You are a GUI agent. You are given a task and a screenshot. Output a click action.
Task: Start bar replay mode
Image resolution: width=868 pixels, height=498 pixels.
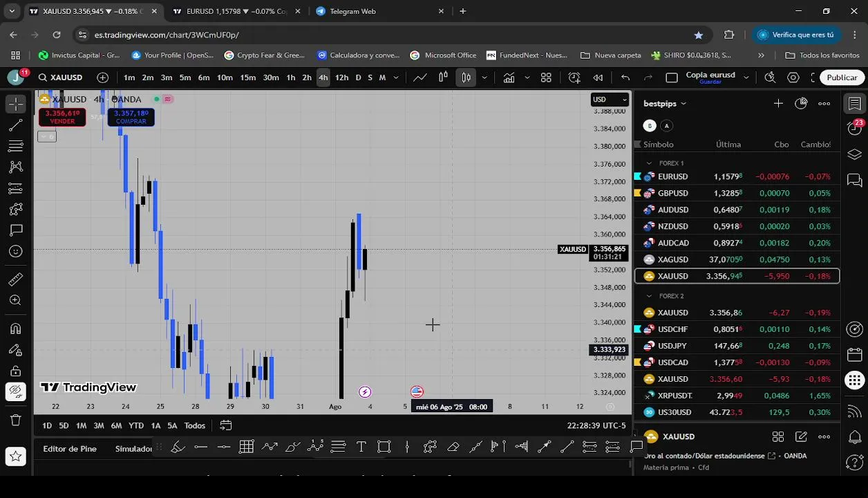point(598,77)
